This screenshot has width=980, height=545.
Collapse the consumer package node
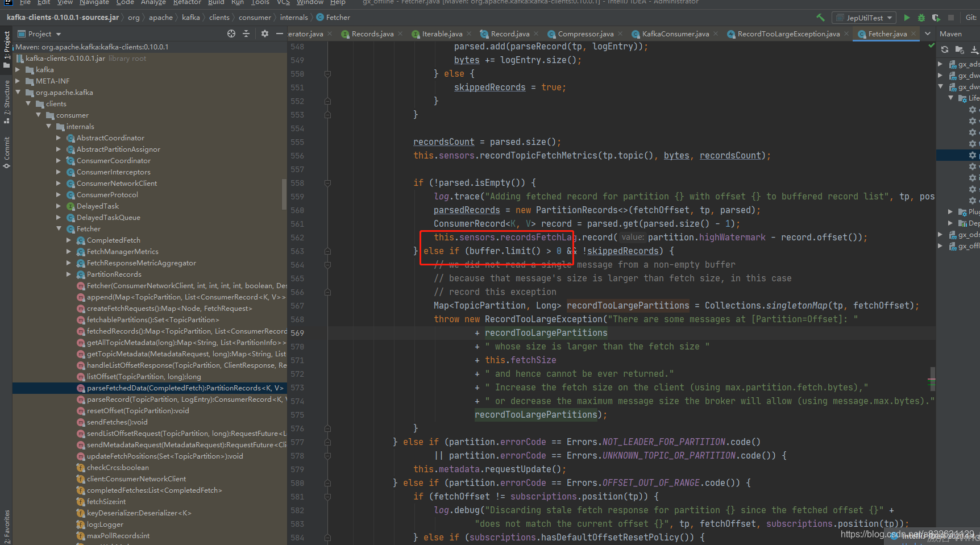[x=38, y=115]
